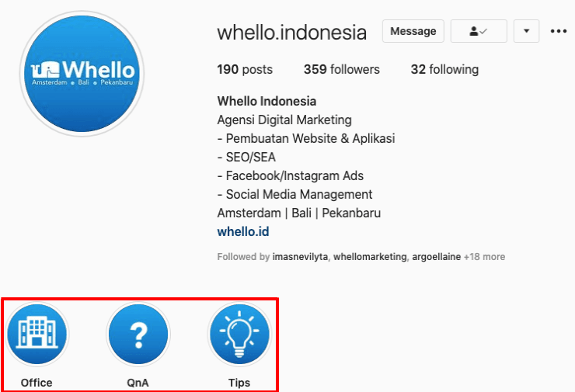Image resolution: width=575 pixels, height=392 pixels.
Task: View the 359 followers list
Action: pyautogui.click(x=341, y=69)
